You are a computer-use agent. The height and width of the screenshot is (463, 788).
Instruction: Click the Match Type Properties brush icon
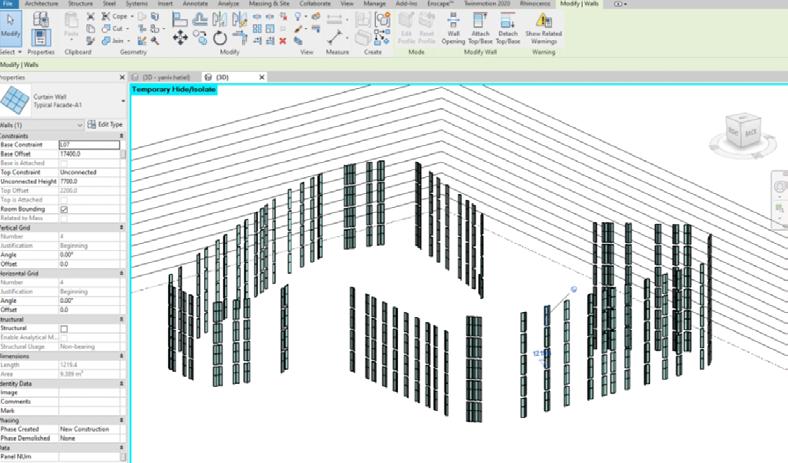pos(90,41)
